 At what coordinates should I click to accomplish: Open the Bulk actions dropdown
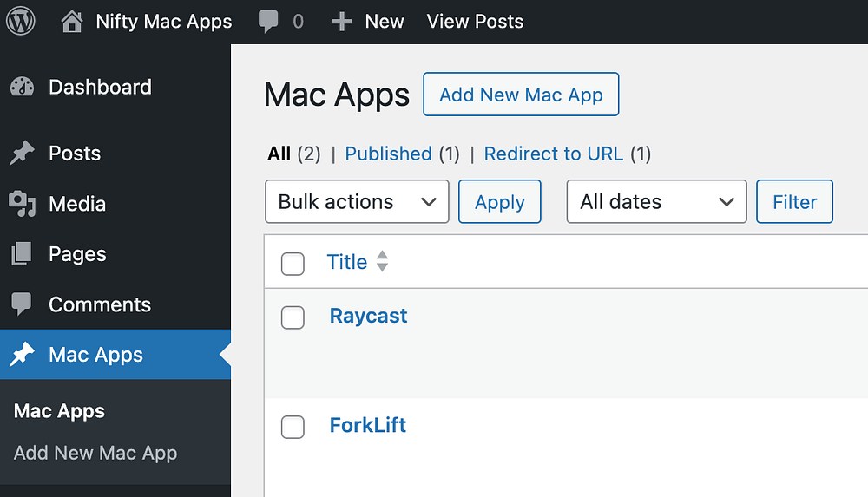[x=357, y=202]
